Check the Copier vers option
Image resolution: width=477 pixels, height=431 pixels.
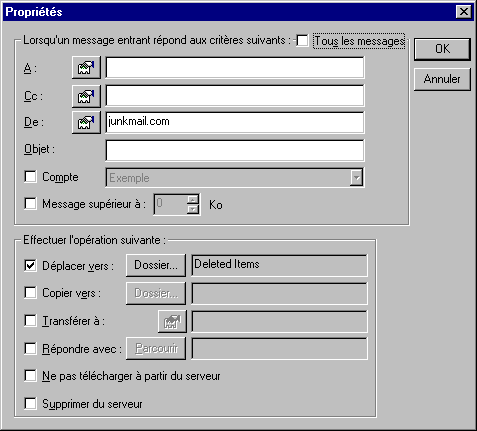(x=30, y=293)
